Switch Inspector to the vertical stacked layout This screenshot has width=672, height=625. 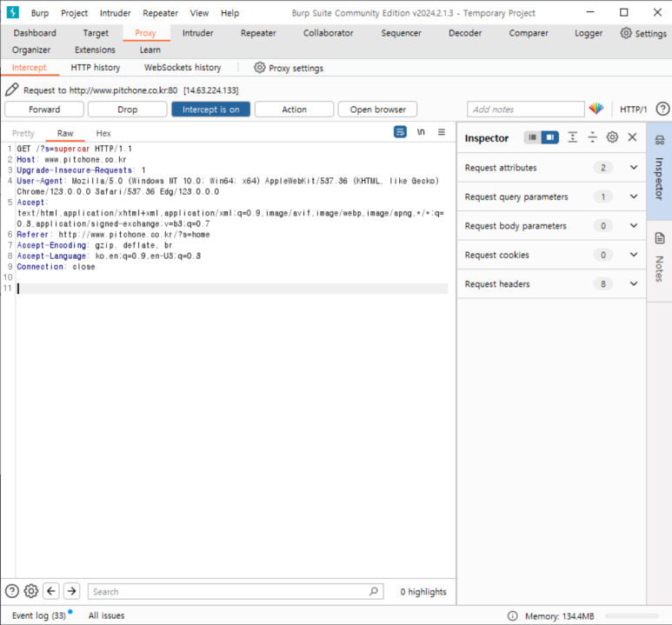tap(532, 137)
